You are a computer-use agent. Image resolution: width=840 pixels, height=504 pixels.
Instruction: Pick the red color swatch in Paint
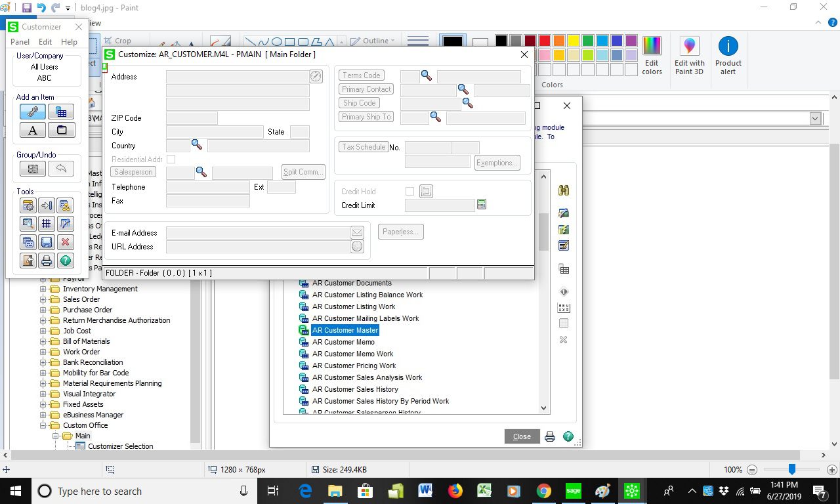pyautogui.click(x=544, y=41)
